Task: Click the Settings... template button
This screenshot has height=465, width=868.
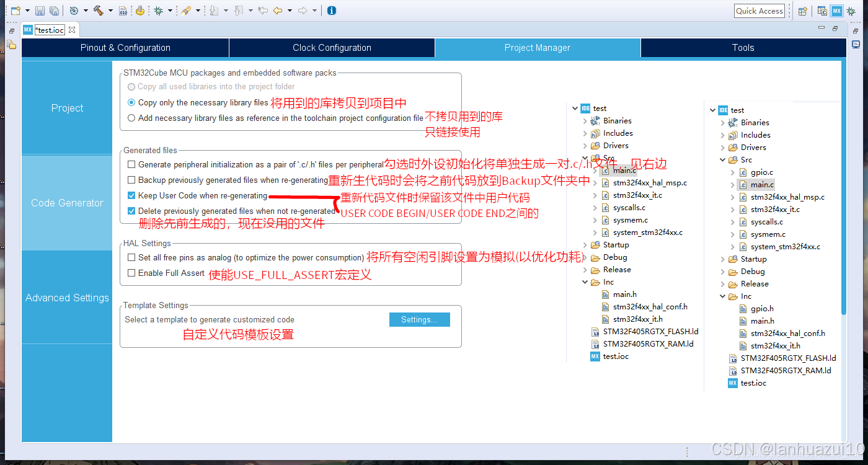Action: (x=420, y=319)
